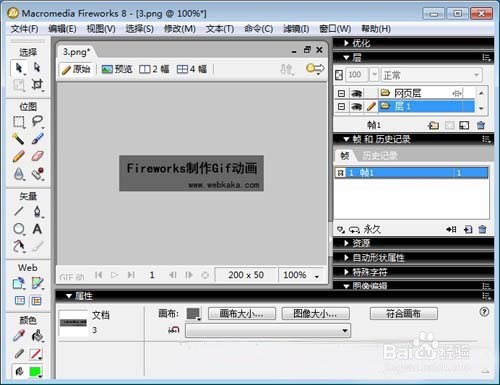This screenshot has width=500, height=385.
Task: Select the Text tool
Action: pos(37,229)
